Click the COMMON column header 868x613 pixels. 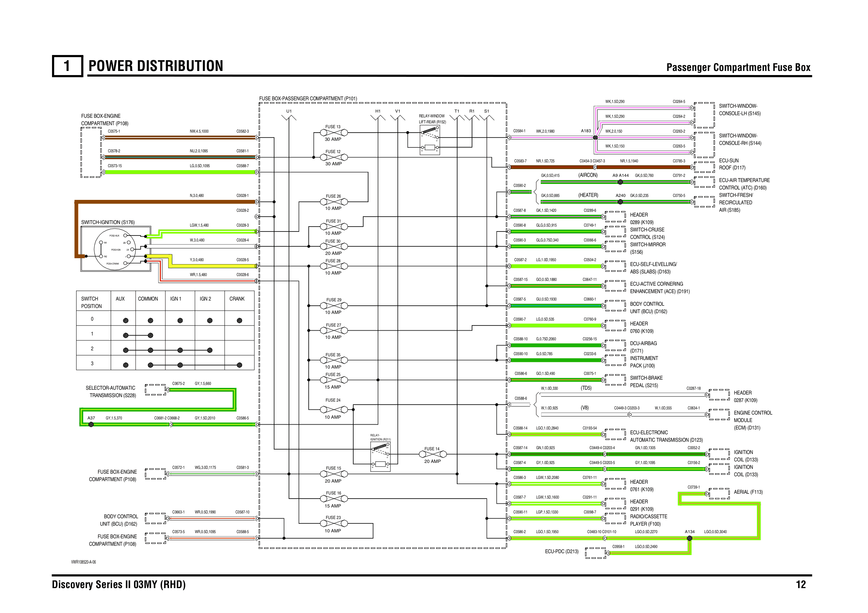point(148,299)
